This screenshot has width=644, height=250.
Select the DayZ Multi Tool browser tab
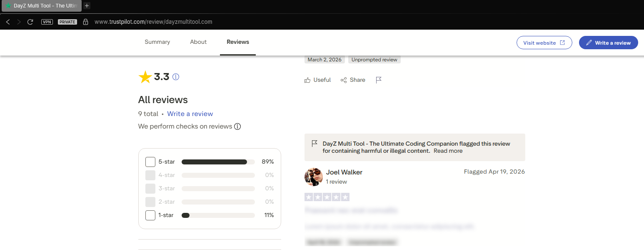coord(41,6)
